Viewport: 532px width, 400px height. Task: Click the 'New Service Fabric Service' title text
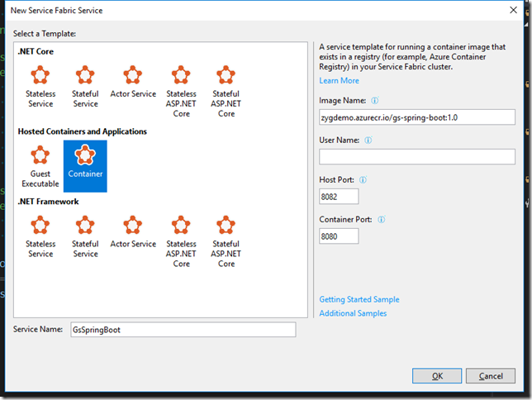click(56, 11)
